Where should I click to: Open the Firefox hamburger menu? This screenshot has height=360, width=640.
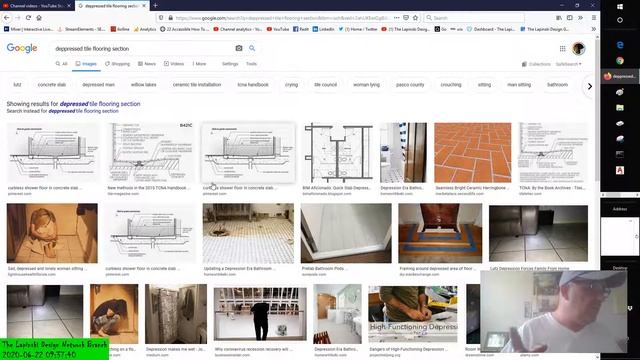tap(593, 18)
